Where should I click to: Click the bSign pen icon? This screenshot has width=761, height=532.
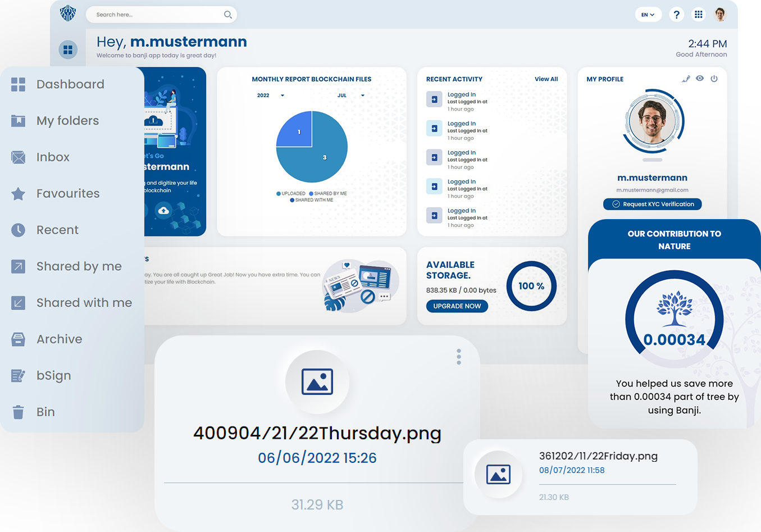click(18, 376)
